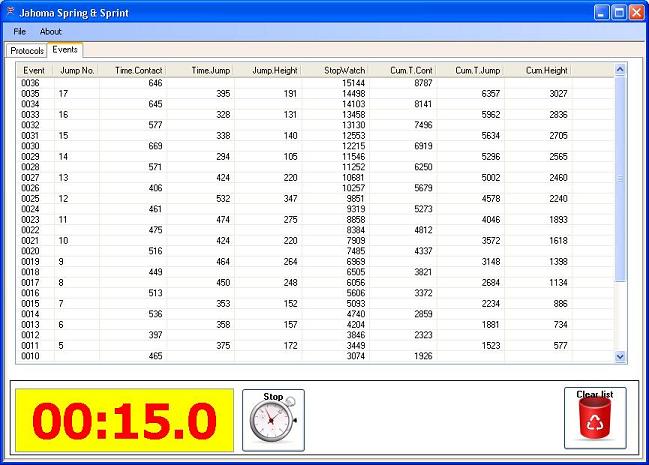Select event row 0035
Viewport: 649px width, 465px height.
point(315,94)
